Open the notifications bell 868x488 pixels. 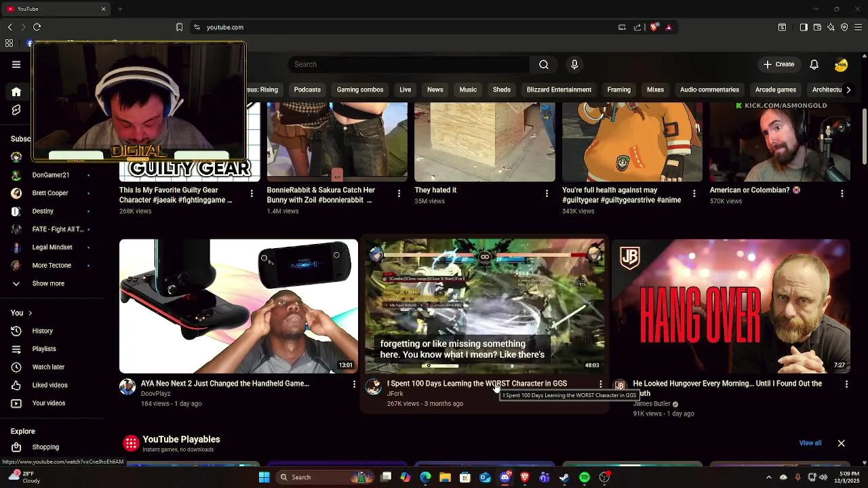(x=814, y=64)
